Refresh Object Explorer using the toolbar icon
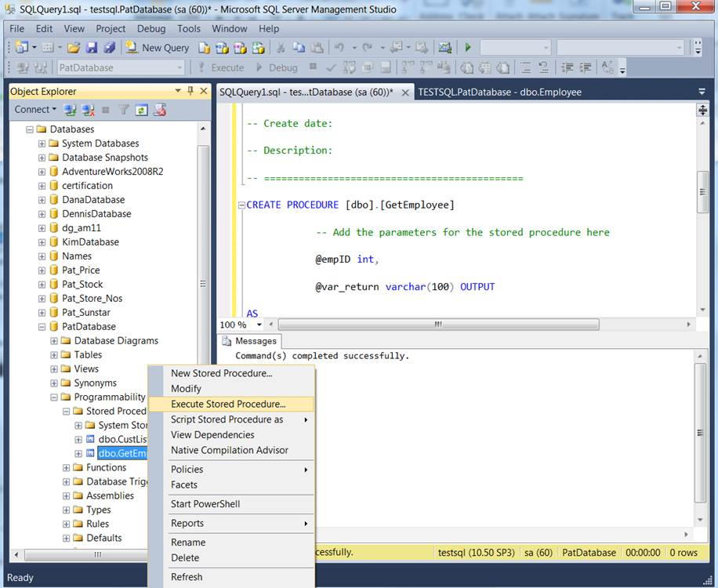Image resolution: width=718 pixels, height=588 pixels. point(141,110)
